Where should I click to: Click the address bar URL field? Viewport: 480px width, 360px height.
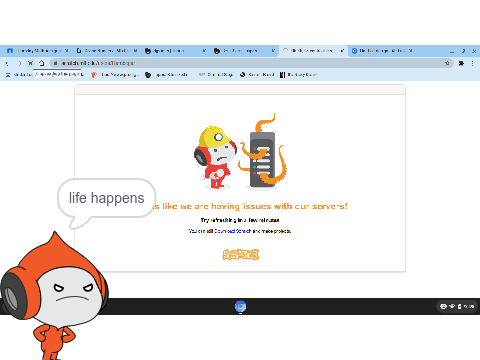[x=251, y=63]
